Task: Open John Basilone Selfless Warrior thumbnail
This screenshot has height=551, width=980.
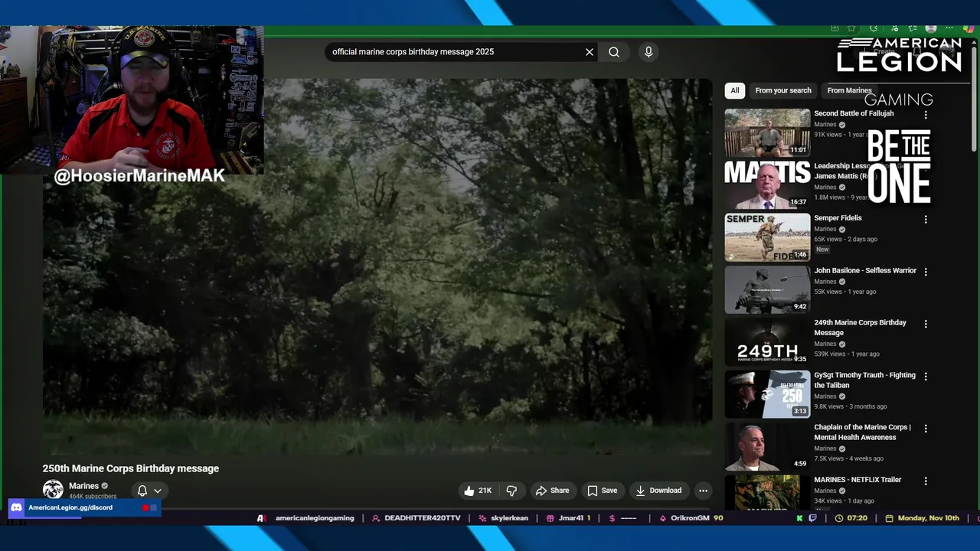Action: 767,289
